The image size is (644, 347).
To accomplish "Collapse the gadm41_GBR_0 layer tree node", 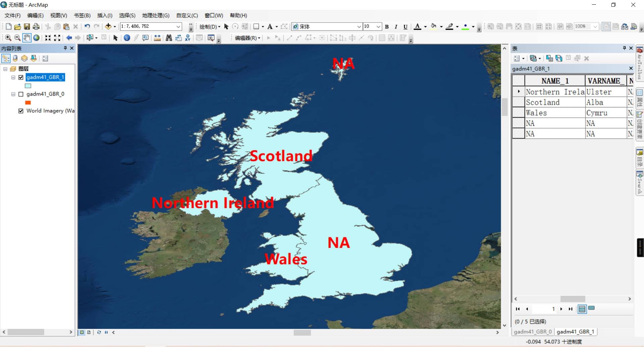I will 13,94.
